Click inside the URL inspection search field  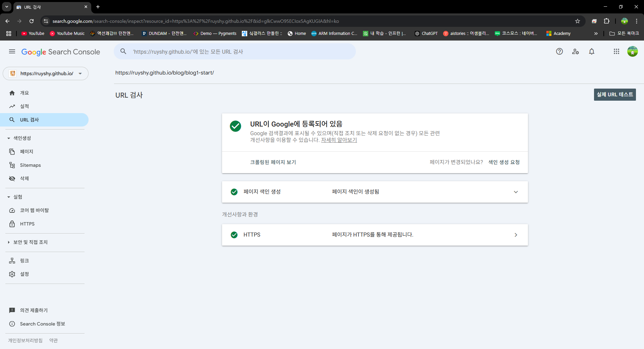click(x=235, y=51)
